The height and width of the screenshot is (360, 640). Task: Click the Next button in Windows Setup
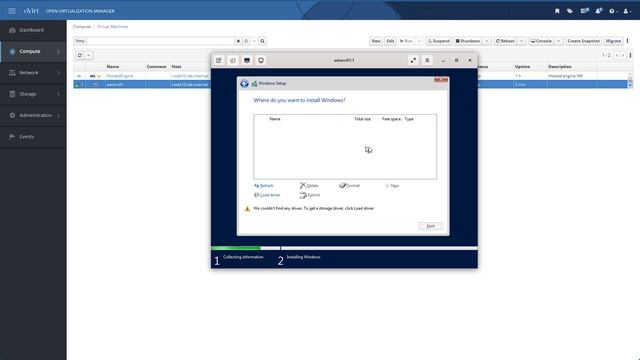pos(430,226)
